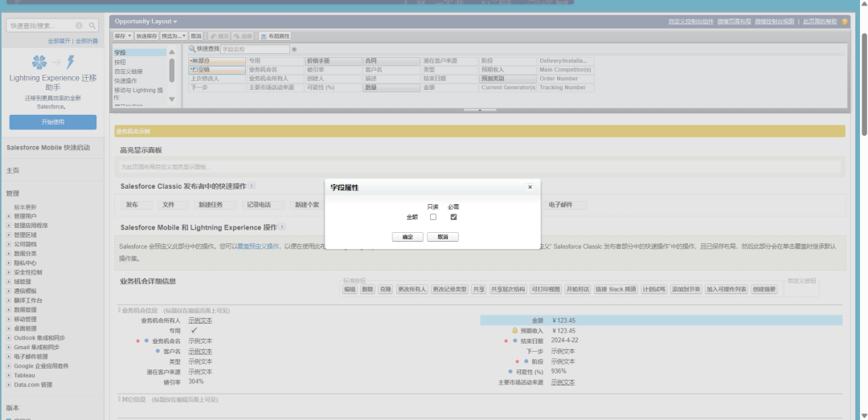Expand the 通信模板 tree node

tap(8, 291)
